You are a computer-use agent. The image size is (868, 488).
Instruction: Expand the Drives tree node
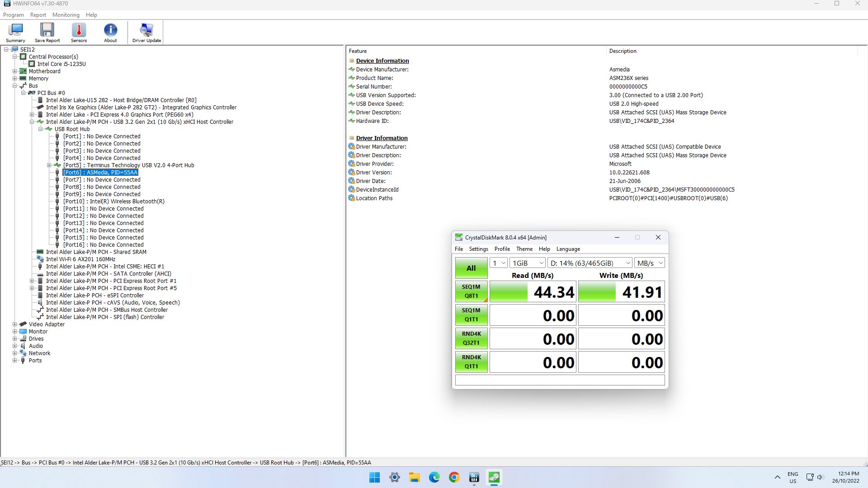click(14, 339)
